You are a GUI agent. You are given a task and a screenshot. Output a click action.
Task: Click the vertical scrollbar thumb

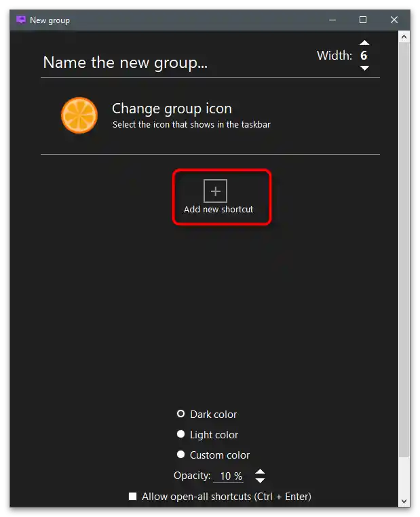point(404,250)
